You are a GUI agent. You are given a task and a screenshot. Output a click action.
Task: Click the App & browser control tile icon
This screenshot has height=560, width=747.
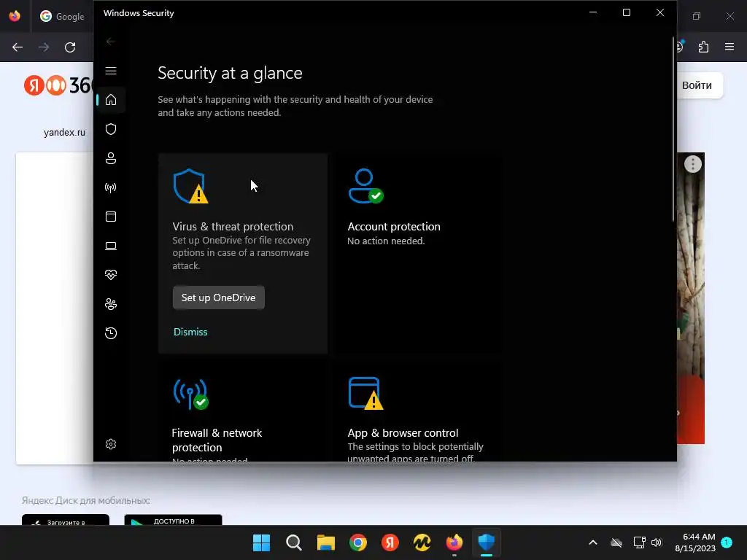365,393
